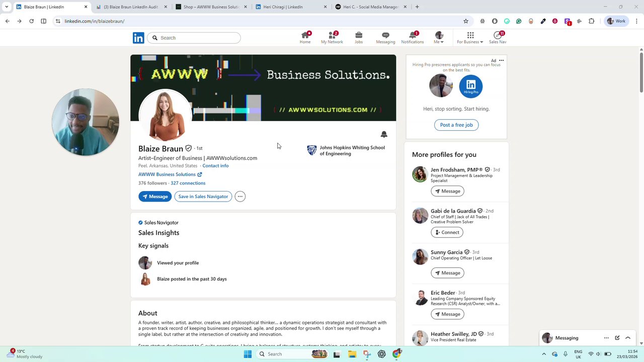Viewport: 644px width, 362px height.
Task: Open Johns Hopkins Whiting School of Engineering
Action: [346, 150]
